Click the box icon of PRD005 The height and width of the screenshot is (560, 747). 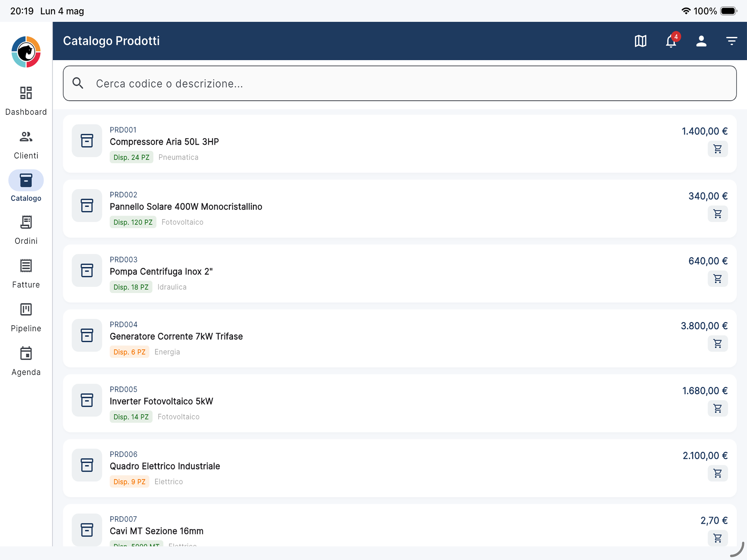(x=87, y=400)
